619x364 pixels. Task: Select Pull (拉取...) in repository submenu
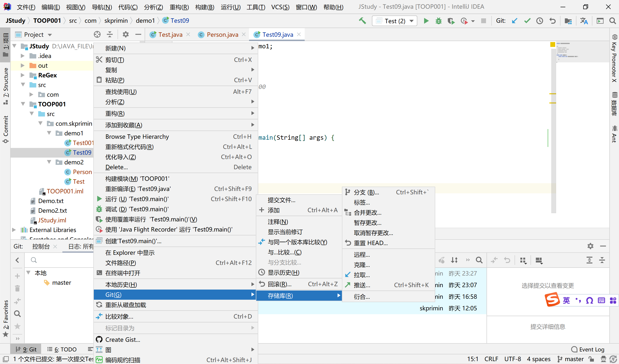362,275
